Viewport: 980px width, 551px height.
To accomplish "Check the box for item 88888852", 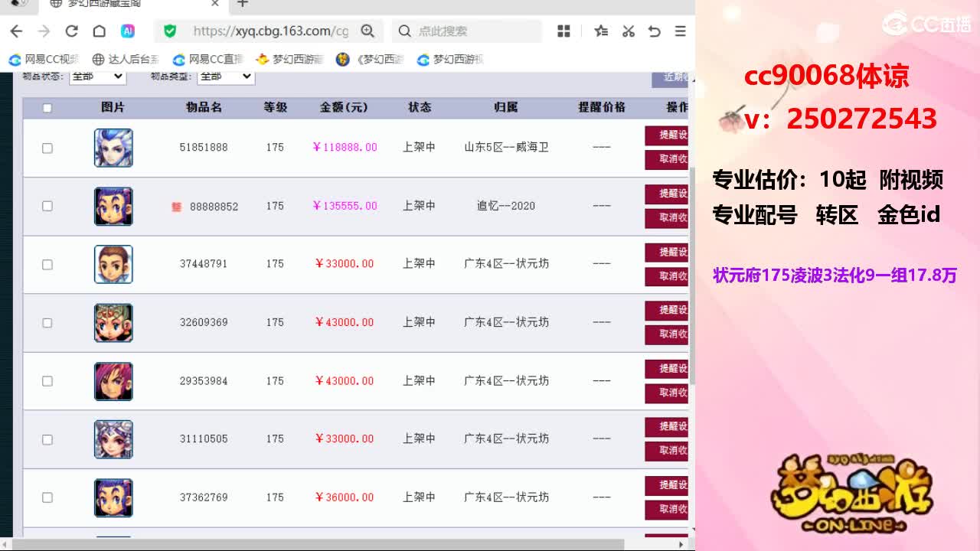I will (x=47, y=206).
